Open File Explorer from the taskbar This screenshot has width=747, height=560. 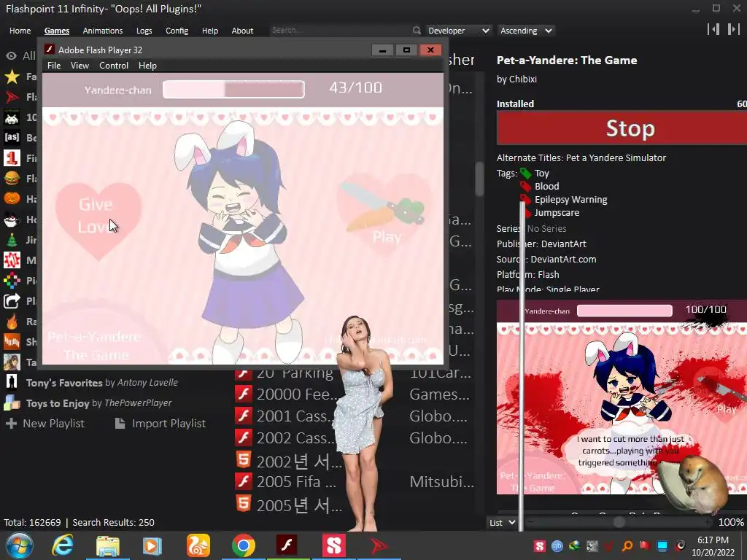point(108,545)
